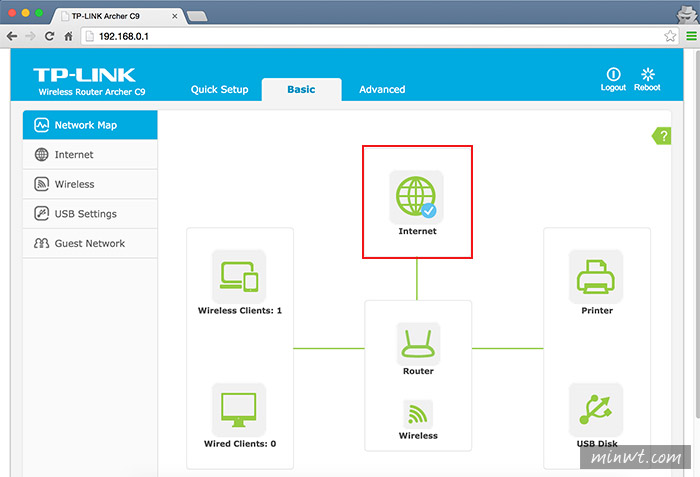
Task: Open the Wireless Clients devices icon
Action: coord(239,276)
